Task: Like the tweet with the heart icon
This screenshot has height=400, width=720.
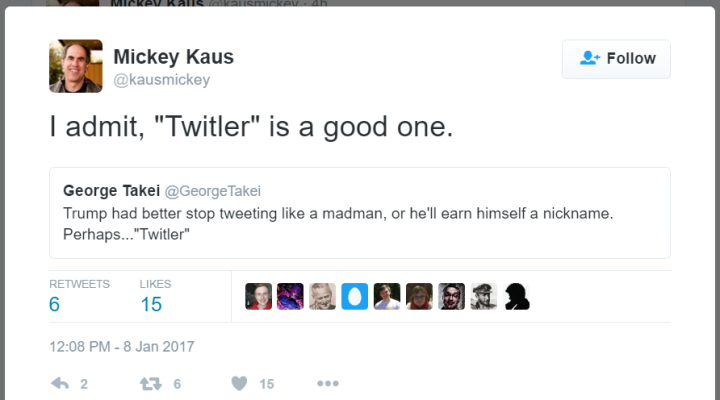Action: [x=239, y=383]
